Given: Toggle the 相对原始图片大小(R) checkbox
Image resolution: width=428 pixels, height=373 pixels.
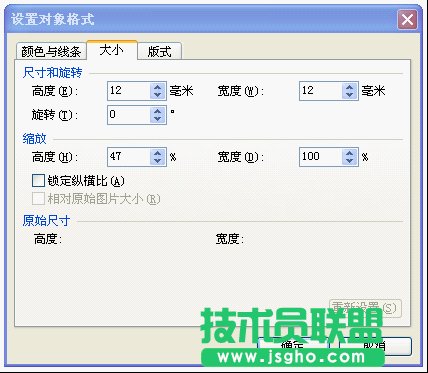Looking at the screenshot, I should point(38,199).
